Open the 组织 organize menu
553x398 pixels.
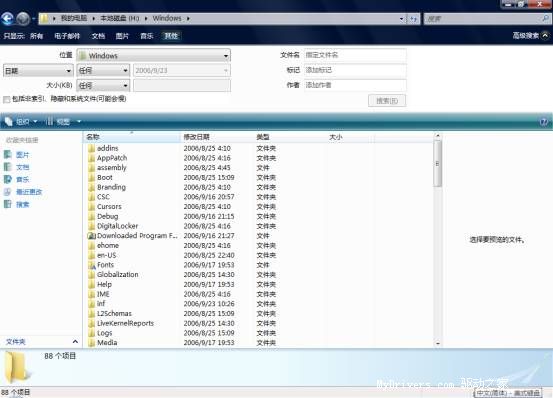click(21, 122)
